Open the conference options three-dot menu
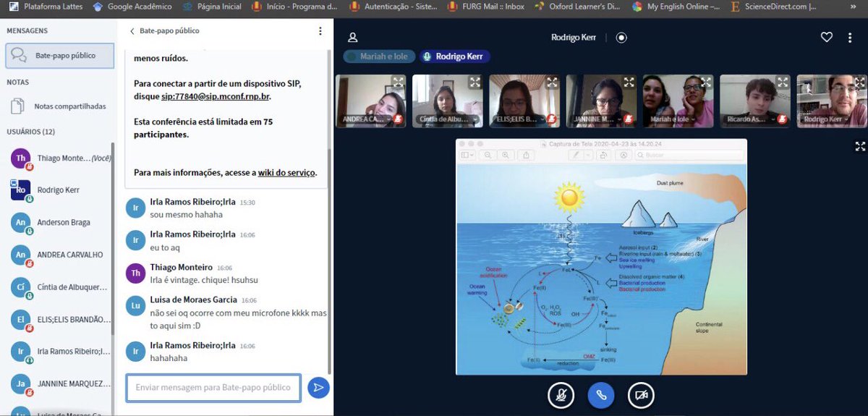Screen dimensions: 868x416 850,38
